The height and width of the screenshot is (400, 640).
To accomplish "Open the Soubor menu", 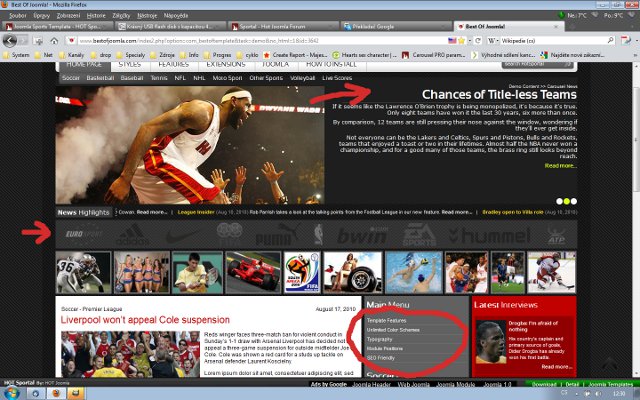I will (x=18, y=16).
